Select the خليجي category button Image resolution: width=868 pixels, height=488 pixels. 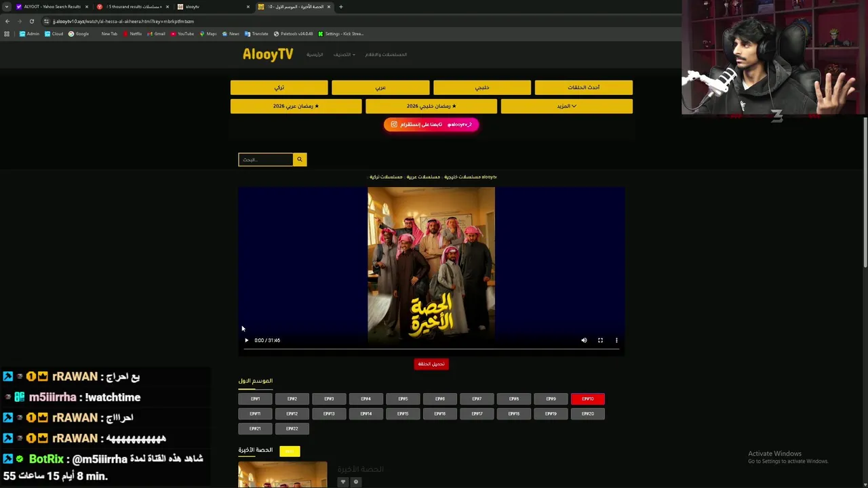click(x=482, y=87)
